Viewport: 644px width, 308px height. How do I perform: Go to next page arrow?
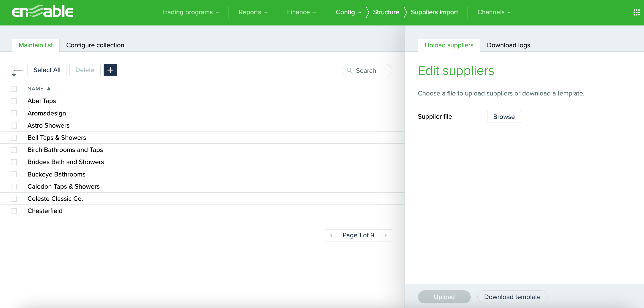386,235
